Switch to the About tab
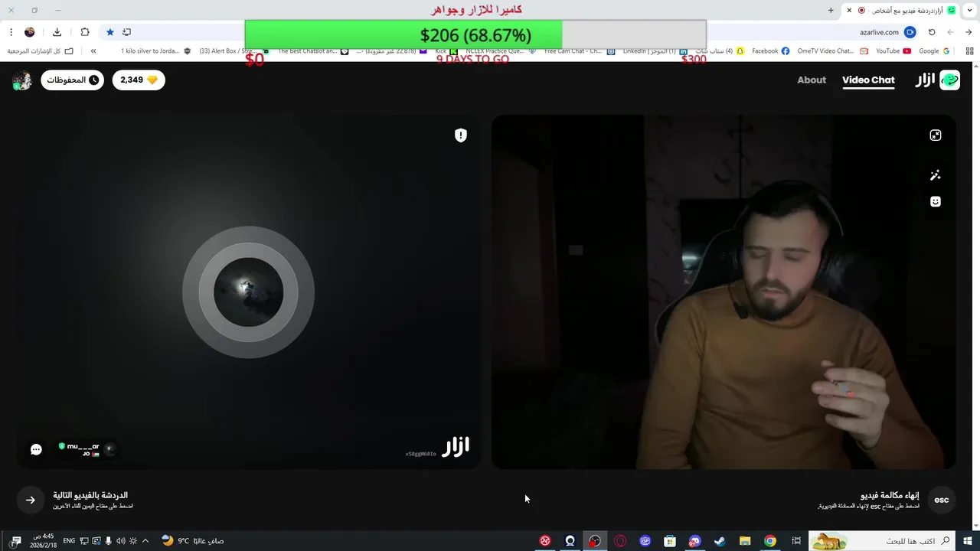The image size is (980, 551). tap(812, 80)
